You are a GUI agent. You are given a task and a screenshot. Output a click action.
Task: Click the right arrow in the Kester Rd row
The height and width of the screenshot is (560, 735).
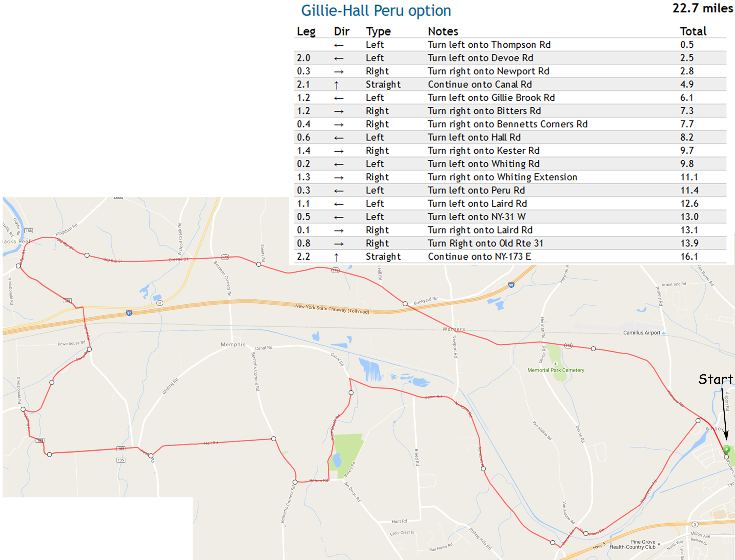pyautogui.click(x=339, y=151)
